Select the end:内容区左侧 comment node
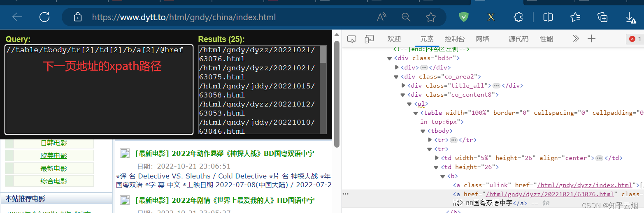Viewport: 644px width, 213px height. click(432, 50)
